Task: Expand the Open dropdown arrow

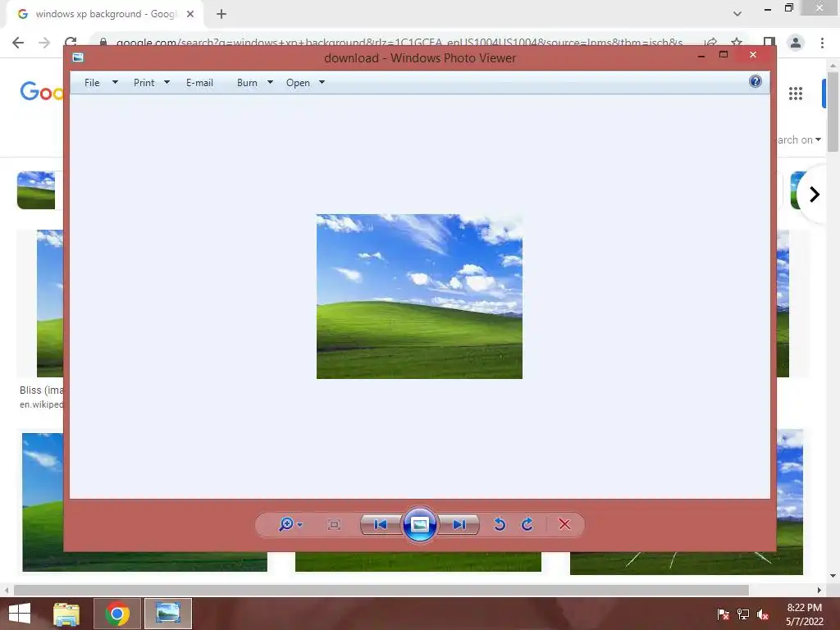Action: point(322,83)
